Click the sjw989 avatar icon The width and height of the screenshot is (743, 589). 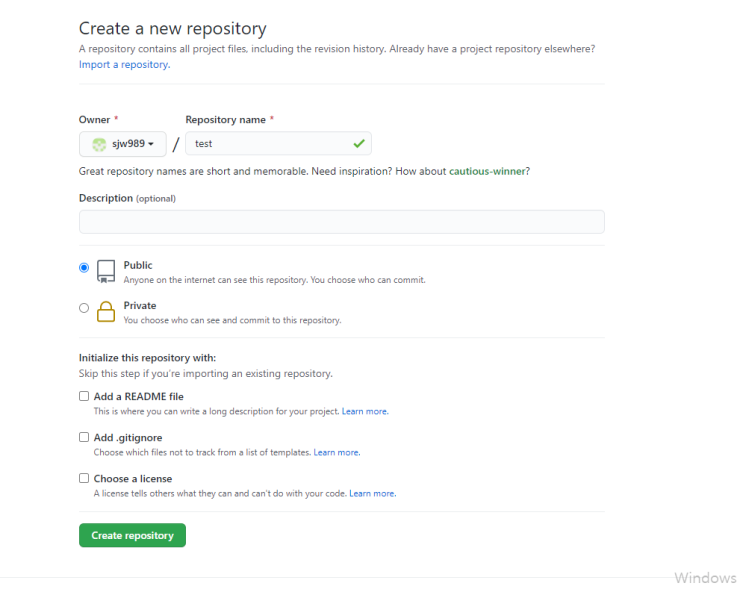point(99,144)
